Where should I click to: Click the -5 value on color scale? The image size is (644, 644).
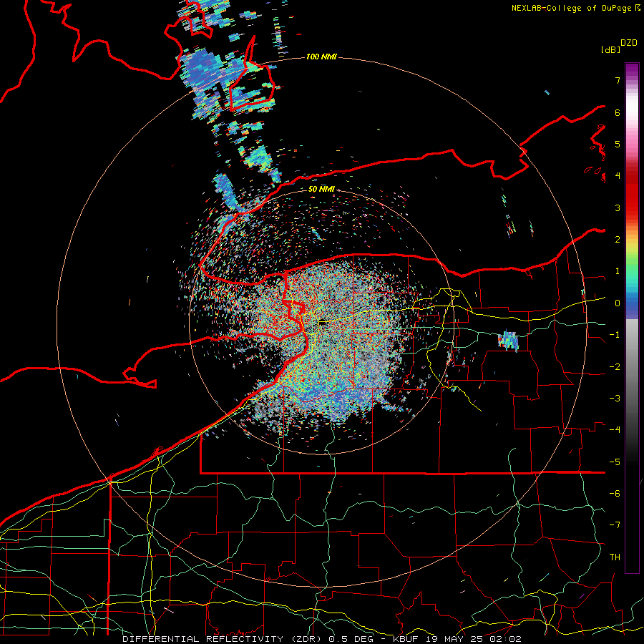pos(615,462)
